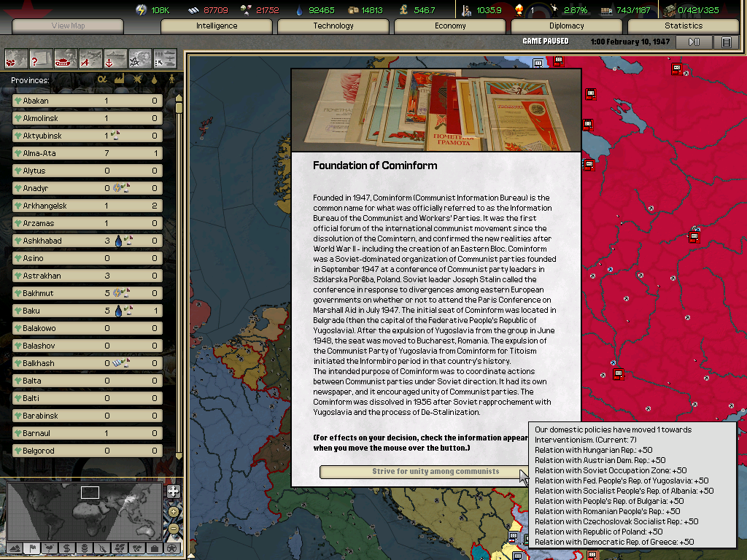Sort provinces by manpower figure column
This screenshot has height=560, width=747.
point(172,79)
